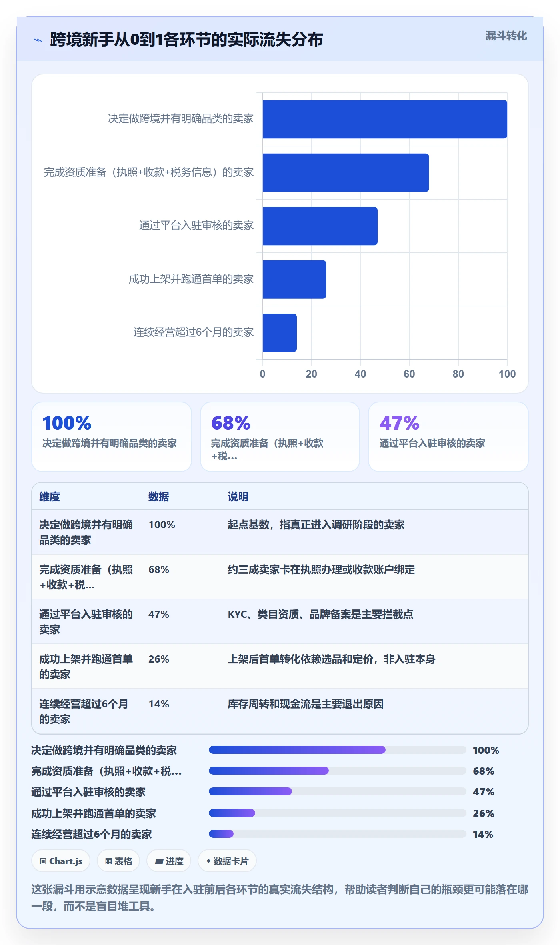This screenshot has height=945, width=560.
Task: Click the chart bar for 连续经营超过6个月的卖家
Action: click(x=280, y=333)
